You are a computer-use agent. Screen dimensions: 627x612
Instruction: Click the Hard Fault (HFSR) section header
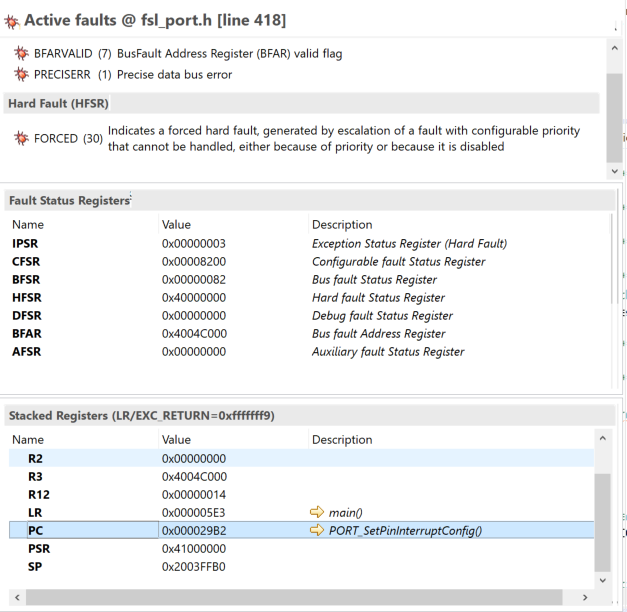coord(58,103)
